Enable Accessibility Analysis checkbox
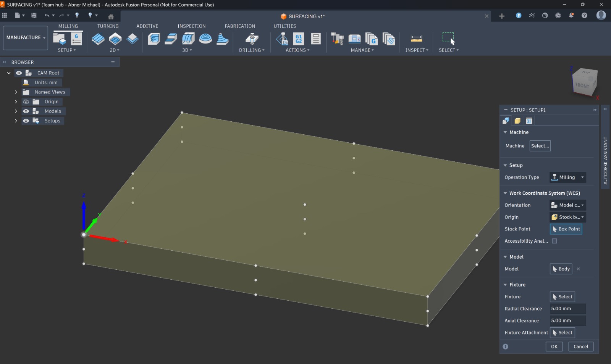The image size is (611, 364). [554, 241]
